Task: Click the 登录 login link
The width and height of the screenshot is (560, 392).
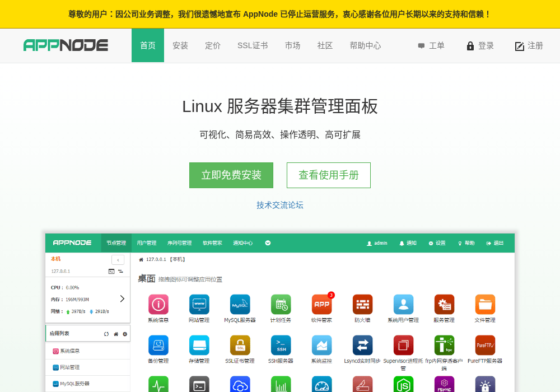Action: pyautogui.click(x=480, y=46)
